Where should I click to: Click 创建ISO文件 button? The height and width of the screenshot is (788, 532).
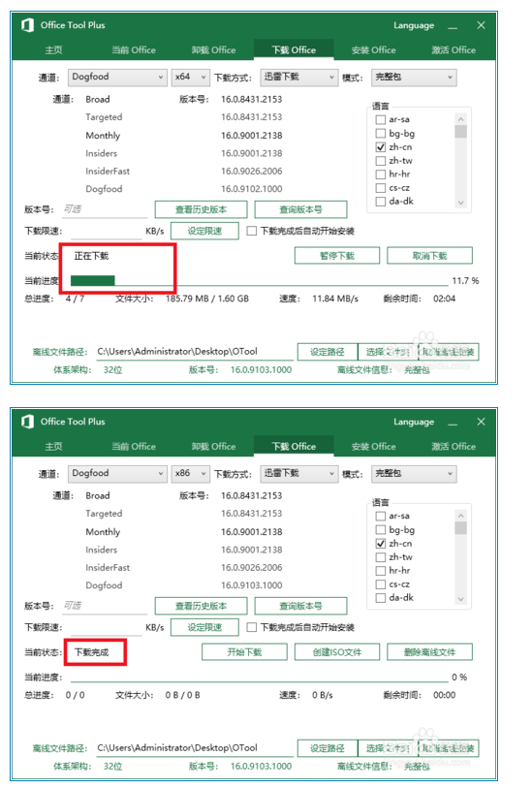tap(337, 652)
